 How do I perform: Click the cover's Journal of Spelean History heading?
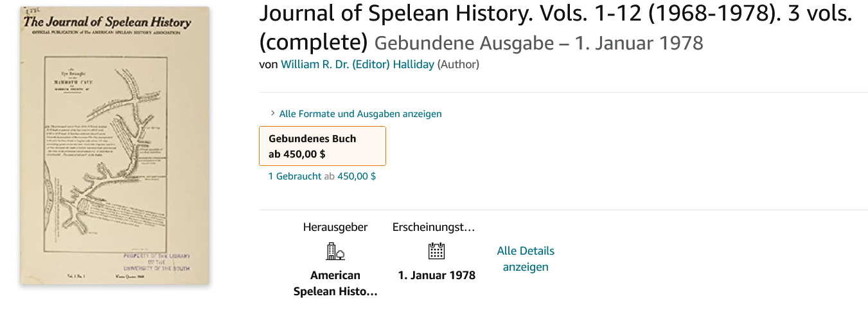pos(108,23)
